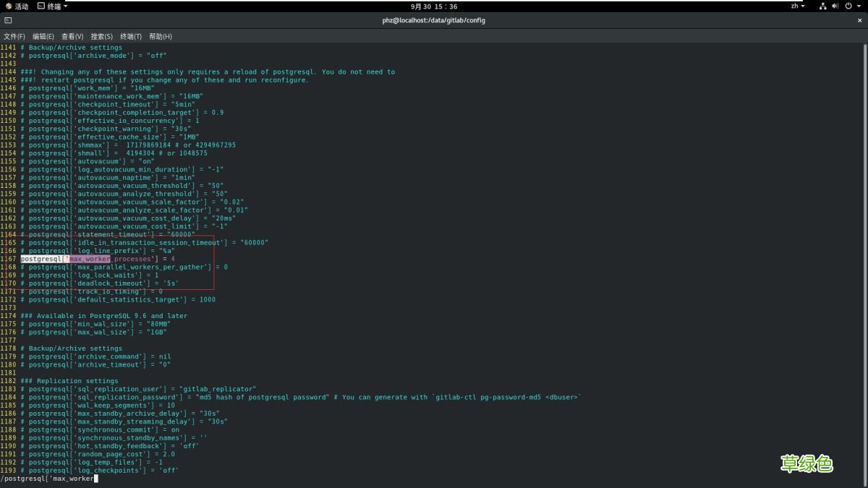
Task: Click window title phz@localhost:/data/gitlab/config
Action: (434, 20)
